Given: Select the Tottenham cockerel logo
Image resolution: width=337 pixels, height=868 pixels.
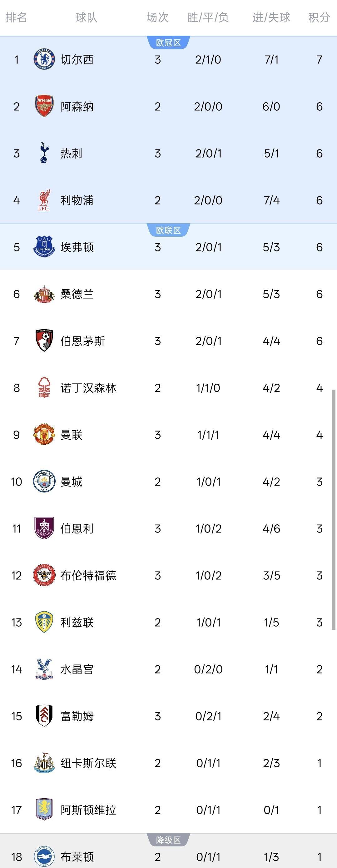Looking at the screenshot, I should (44, 153).
